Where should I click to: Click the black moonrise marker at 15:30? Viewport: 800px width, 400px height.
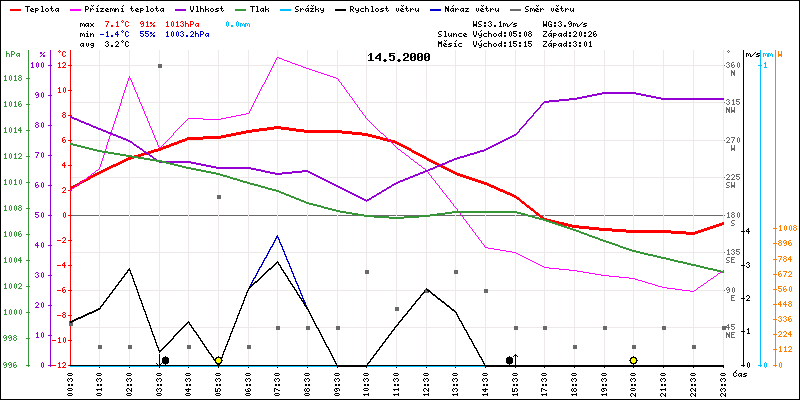(509, 360)
